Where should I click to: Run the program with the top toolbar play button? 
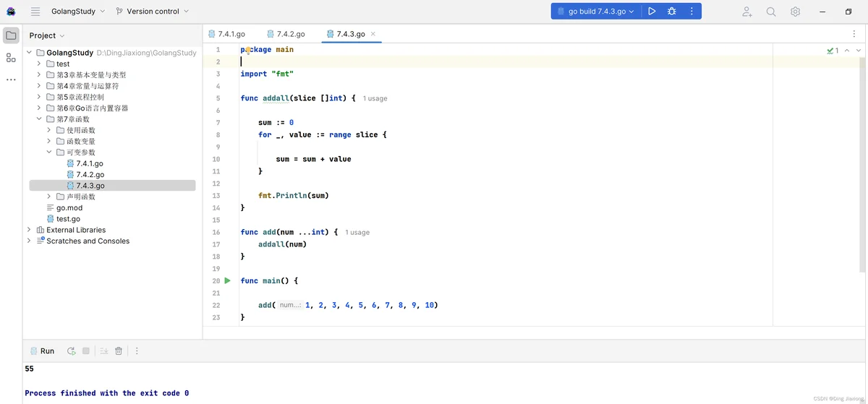coord(652,12)
